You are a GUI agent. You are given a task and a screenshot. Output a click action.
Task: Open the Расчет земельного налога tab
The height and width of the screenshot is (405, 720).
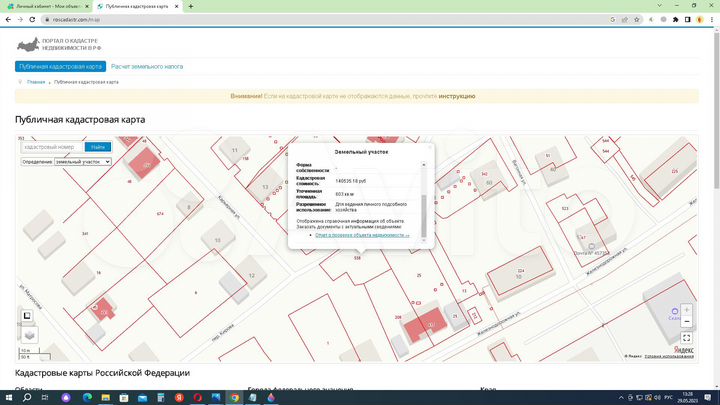pyautogui.click(x=147, y=66)
